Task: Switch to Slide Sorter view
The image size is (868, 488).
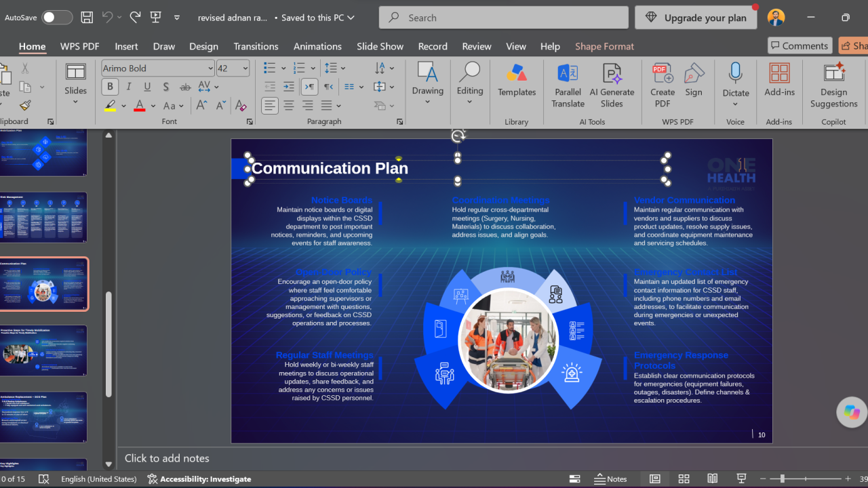Action: (x=684, y=479)
